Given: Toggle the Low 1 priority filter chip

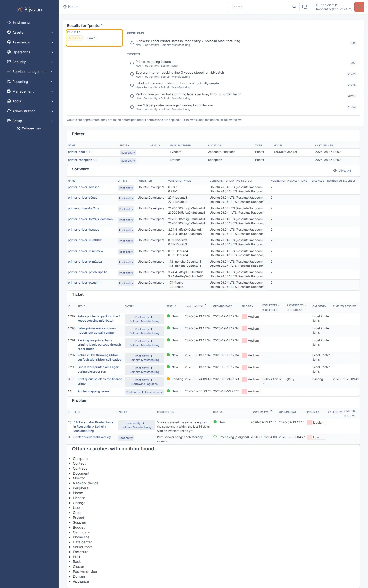Looking at the screenshot, I should (91, 38).
